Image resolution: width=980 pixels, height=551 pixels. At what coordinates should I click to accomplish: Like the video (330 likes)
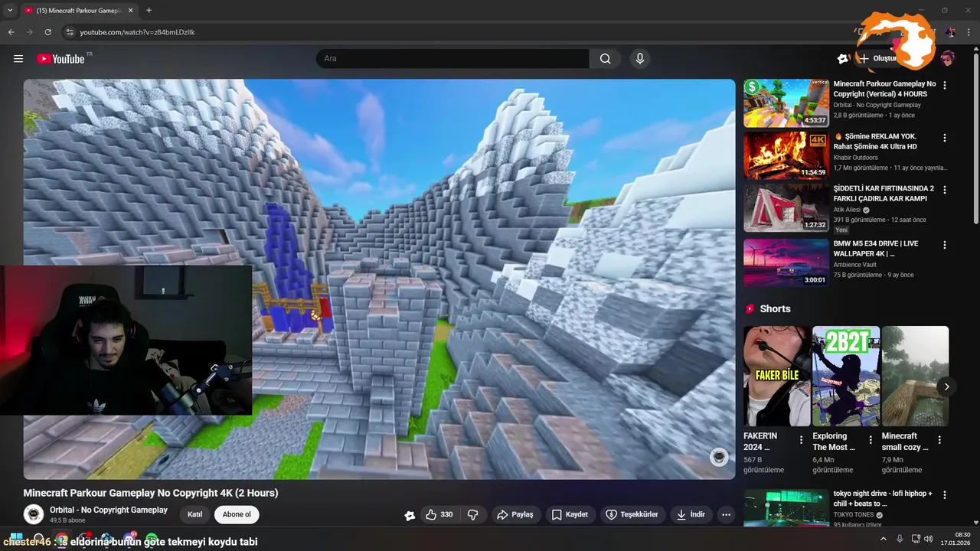tap(439, 515)
